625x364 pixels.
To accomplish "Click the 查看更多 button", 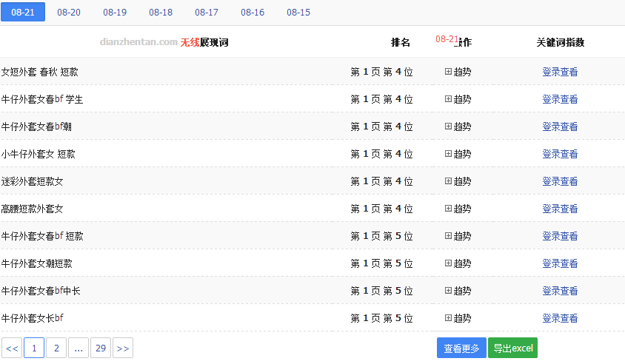I will (461, 348).
